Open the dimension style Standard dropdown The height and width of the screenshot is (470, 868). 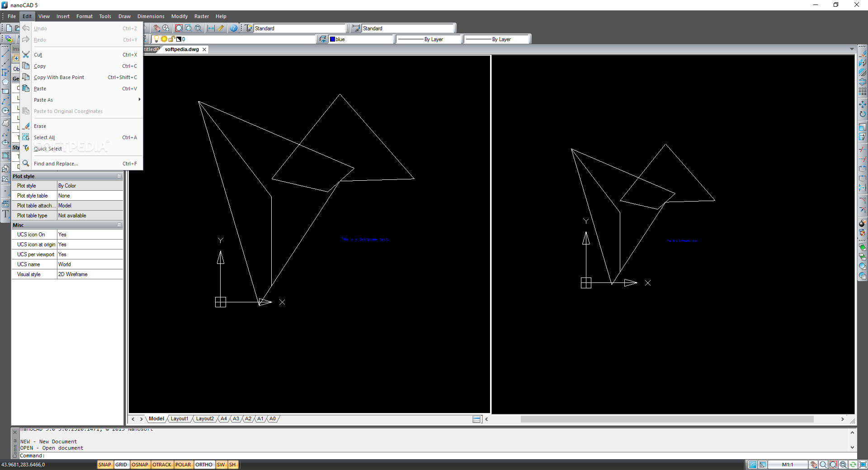point(408,28)
